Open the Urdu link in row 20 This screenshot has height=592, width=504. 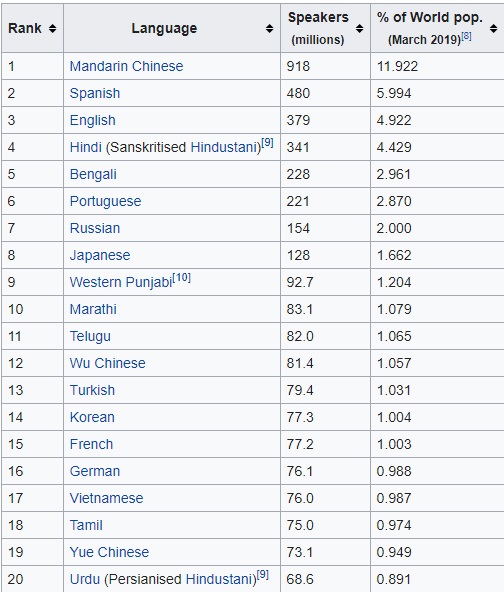pyautogui.click(x=85, y=579)
